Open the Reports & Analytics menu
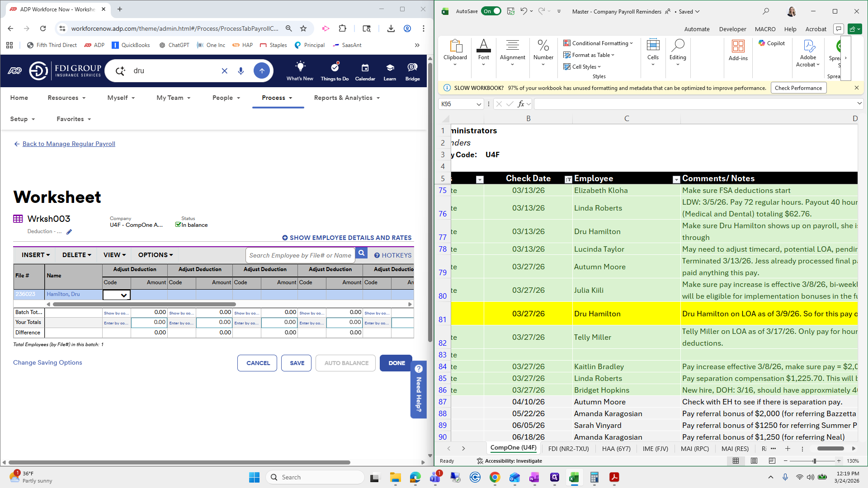The width and height of the screenshot is (868, 488). [347, 98]
